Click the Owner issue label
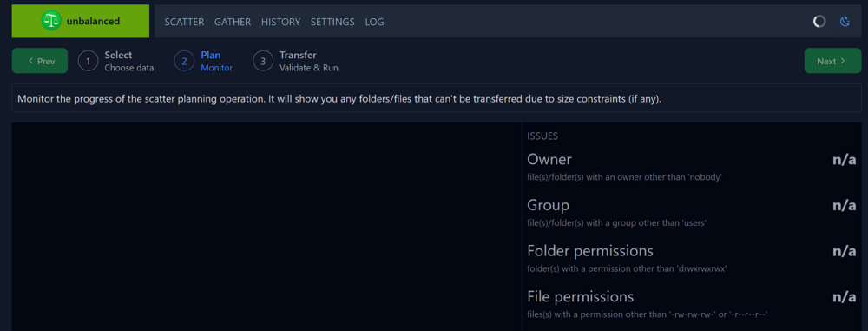 [x=549, y=160]
